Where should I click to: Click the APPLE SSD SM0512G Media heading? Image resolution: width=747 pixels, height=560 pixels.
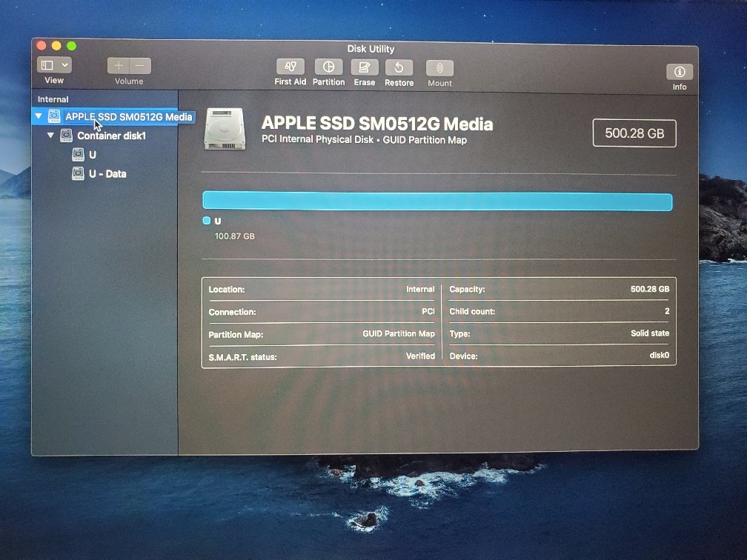376,123
